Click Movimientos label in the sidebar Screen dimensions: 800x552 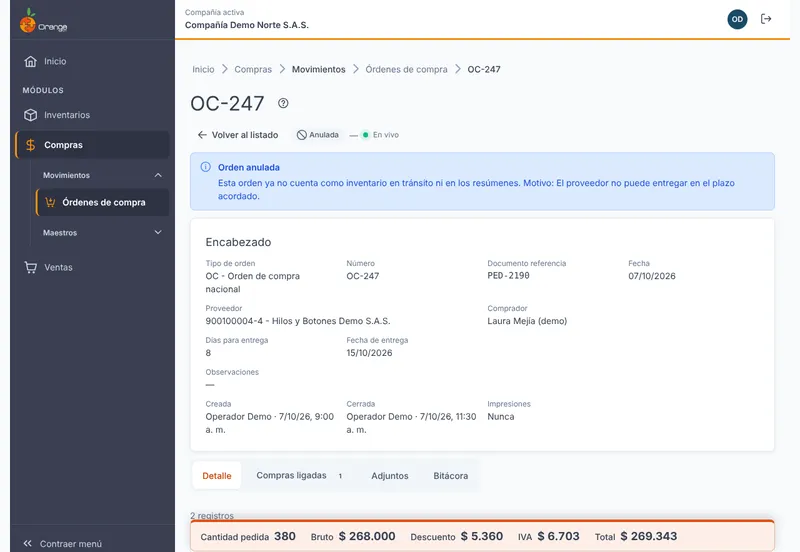66,175
